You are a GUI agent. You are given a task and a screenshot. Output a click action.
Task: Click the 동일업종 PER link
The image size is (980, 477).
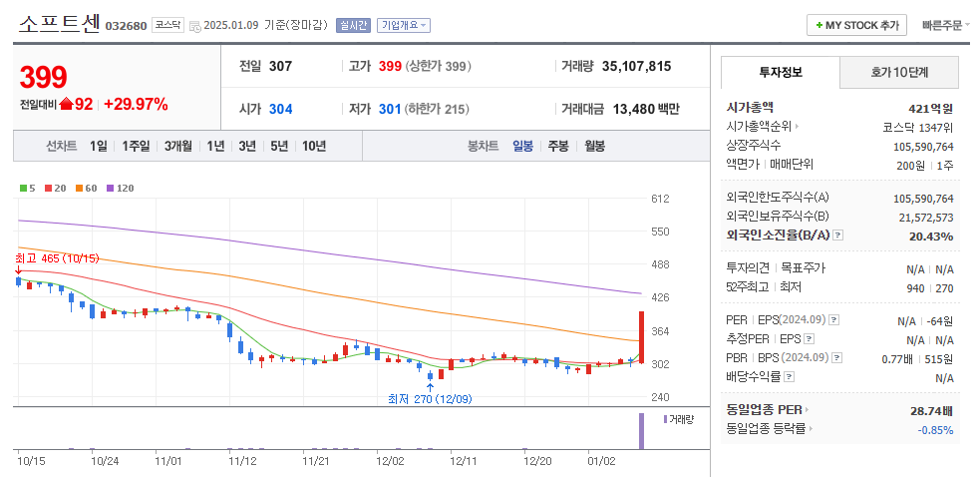[x=764, y=410]
